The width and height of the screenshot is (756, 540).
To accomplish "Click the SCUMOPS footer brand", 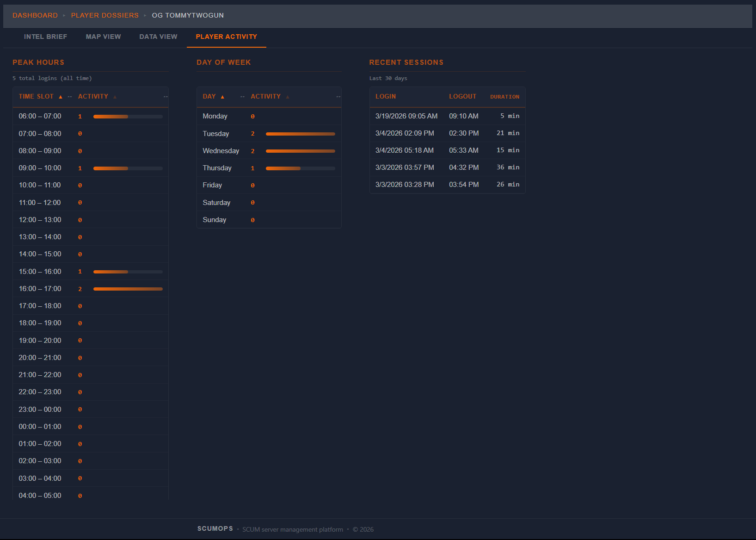I will click(x=215, y=528).
